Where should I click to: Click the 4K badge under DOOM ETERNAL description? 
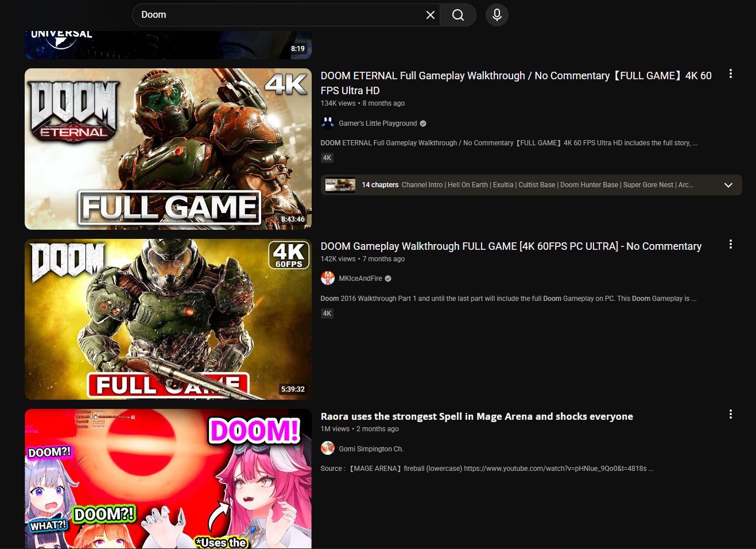(327, 158)
